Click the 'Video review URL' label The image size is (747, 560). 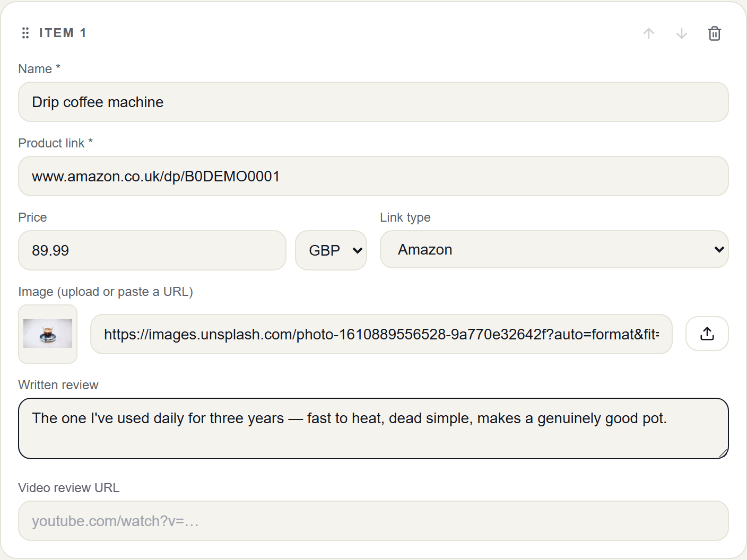[x=69, y=488]
